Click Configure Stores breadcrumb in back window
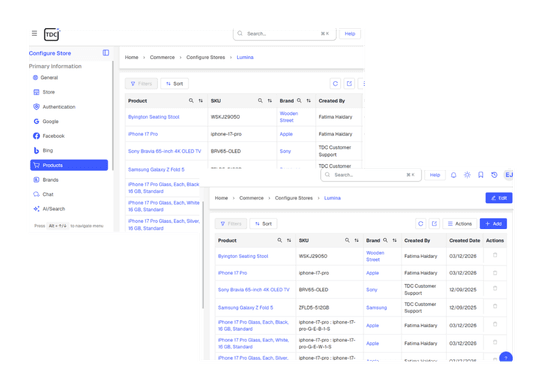Image resolution: width=540 pixels, height=384 pixels. click(x=206, y=57)
